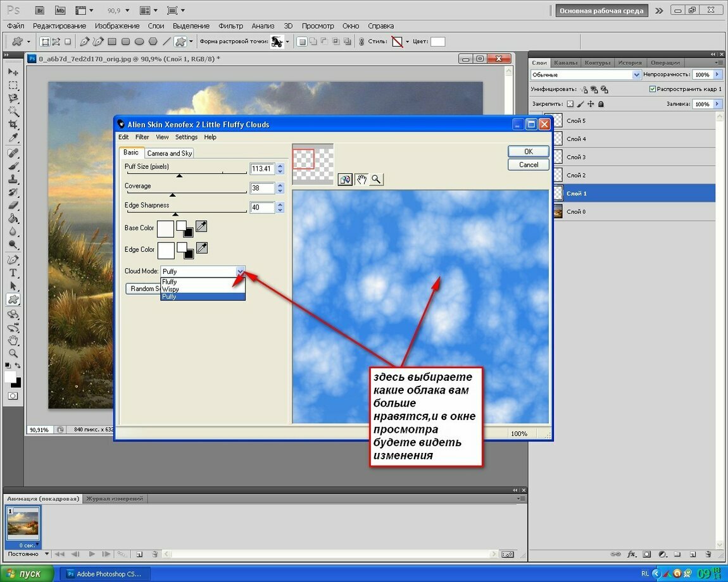The height and width of the screenshot is (582, 728).
Task: Switch to the Каналы tab
Action: tap(565, 63)
